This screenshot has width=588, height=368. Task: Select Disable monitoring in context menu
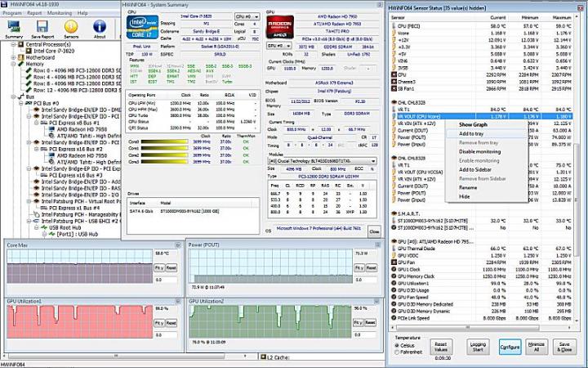click(x=479, y=152)
